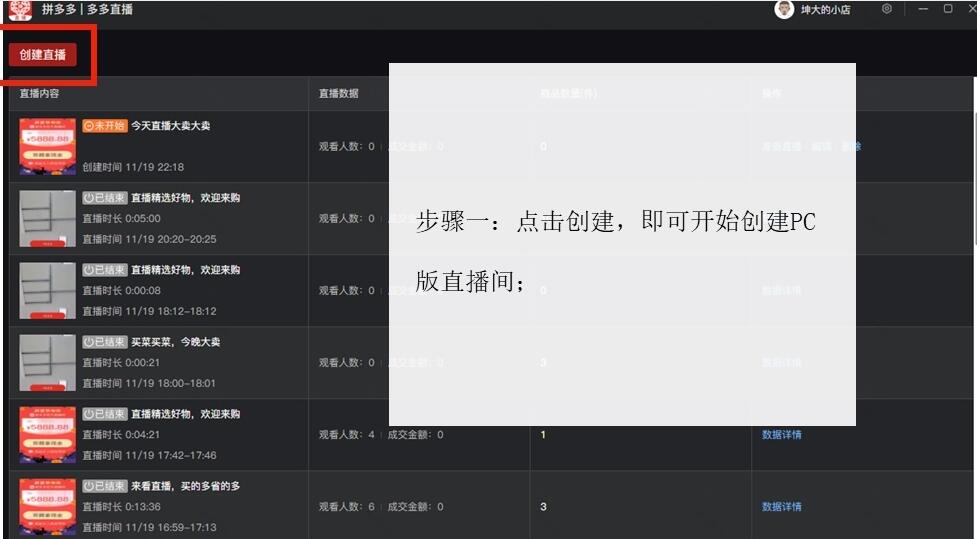Click 成交金额: 0 in the 17:42-17:46 row
Viewport: 977px width, 539px height.
(x=416, y=435)
